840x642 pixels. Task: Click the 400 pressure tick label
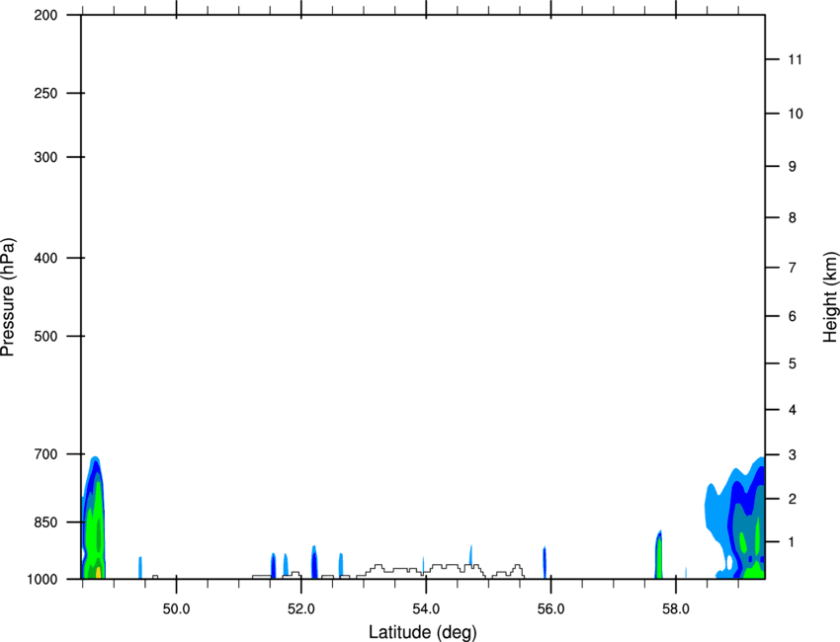(x=45, y=258)
